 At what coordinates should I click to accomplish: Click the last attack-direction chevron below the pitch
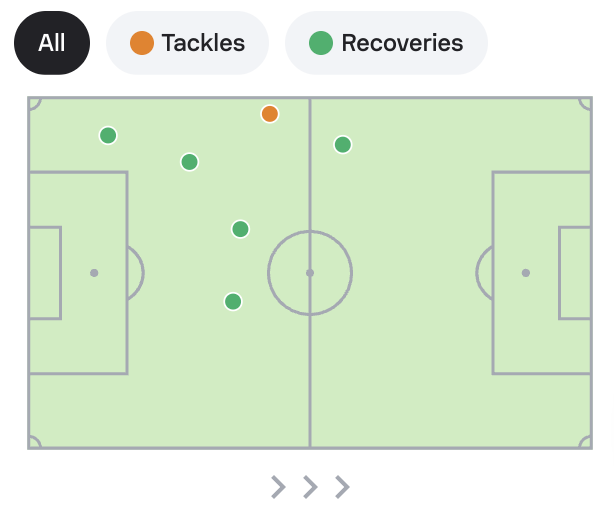[x=342, y=487]
